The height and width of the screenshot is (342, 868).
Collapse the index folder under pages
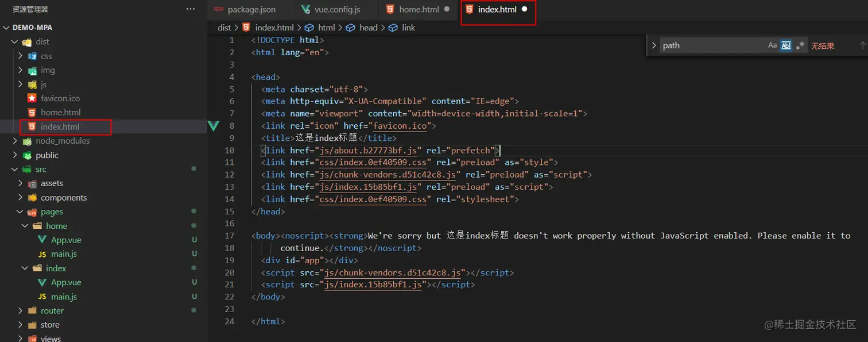[x=25, y=268]
